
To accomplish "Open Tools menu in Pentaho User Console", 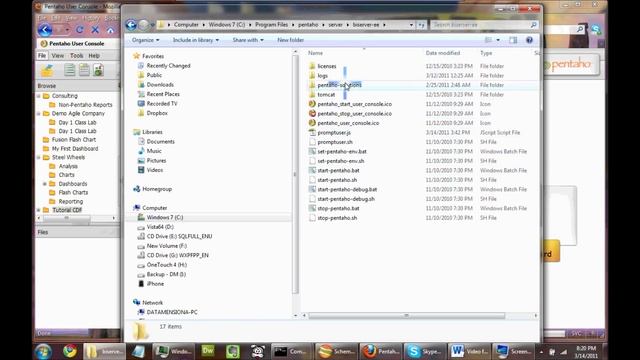I will (x=76, y=56).
